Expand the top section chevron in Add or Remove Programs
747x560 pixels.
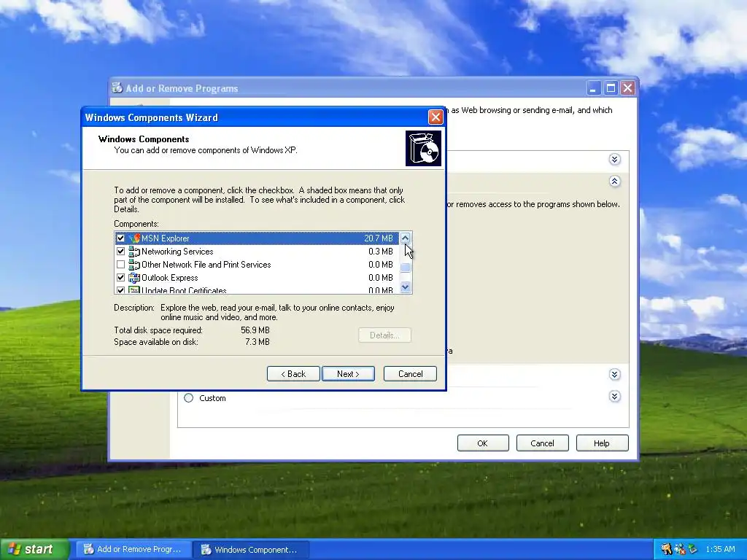tap(614, 159)
